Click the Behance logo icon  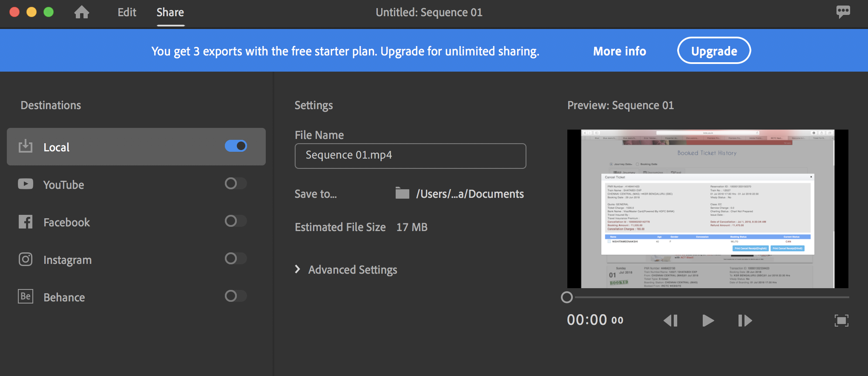click(26, 296)
